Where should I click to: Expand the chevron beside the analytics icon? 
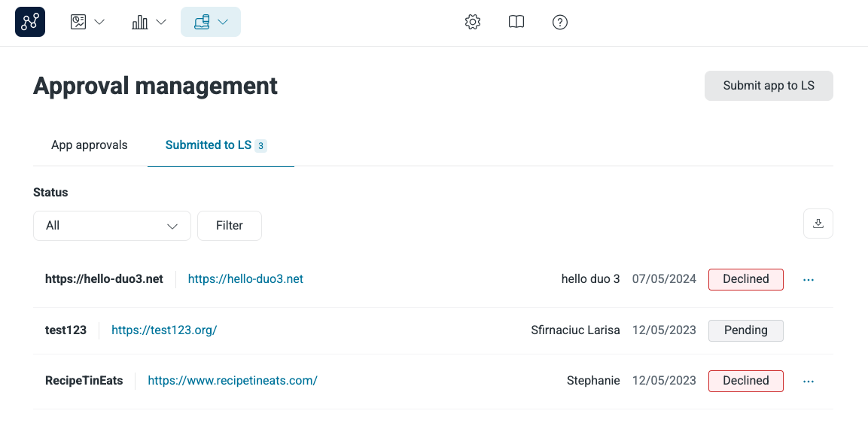[160, 22]
